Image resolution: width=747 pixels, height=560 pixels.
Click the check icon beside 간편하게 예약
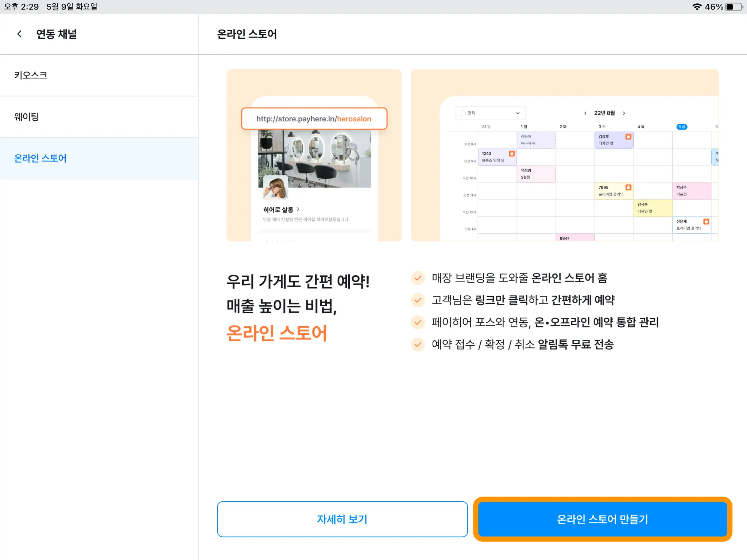[418, 300]
